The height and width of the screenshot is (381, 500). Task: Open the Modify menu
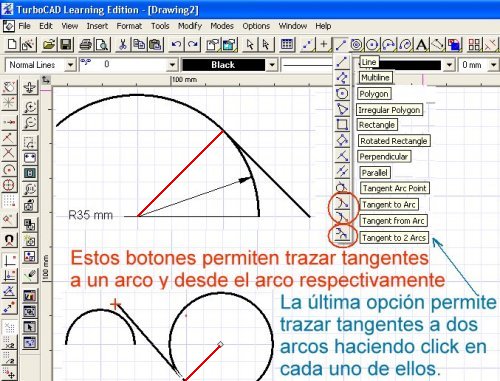[x=190, y=26]
